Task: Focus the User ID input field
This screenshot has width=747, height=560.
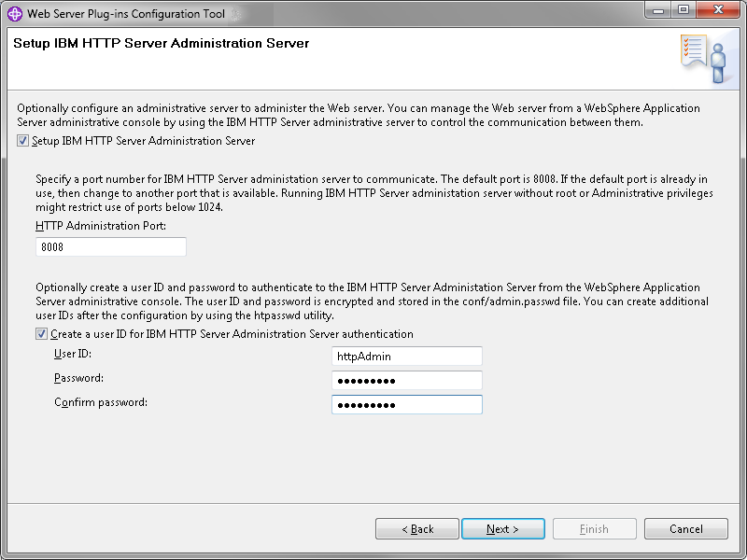Action: [407, 357]
